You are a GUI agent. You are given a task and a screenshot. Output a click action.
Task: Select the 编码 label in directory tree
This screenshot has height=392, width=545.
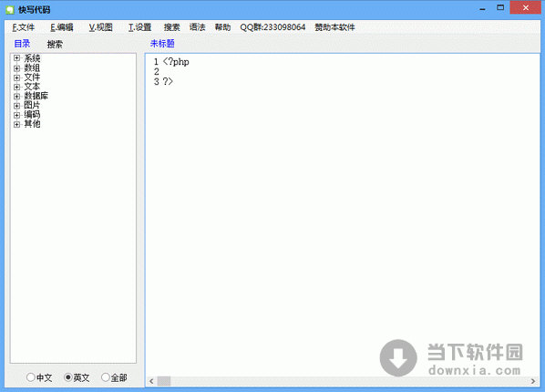32,115
